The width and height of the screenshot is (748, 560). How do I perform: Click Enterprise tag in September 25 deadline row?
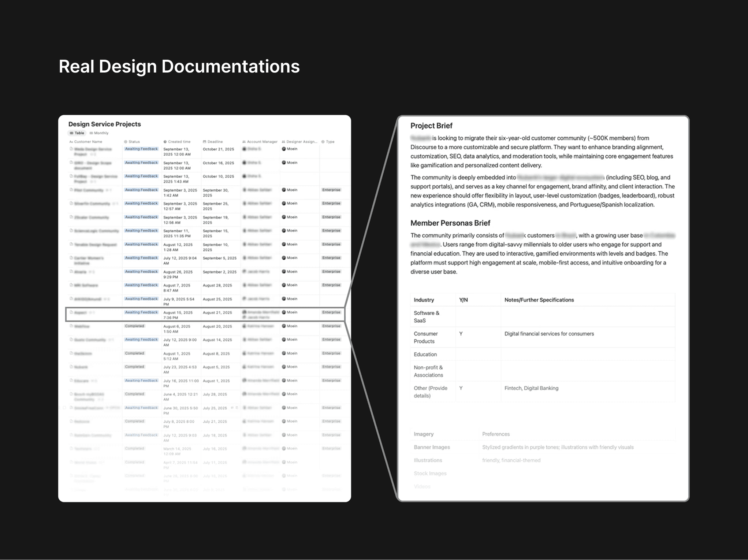tap(331, 203)
